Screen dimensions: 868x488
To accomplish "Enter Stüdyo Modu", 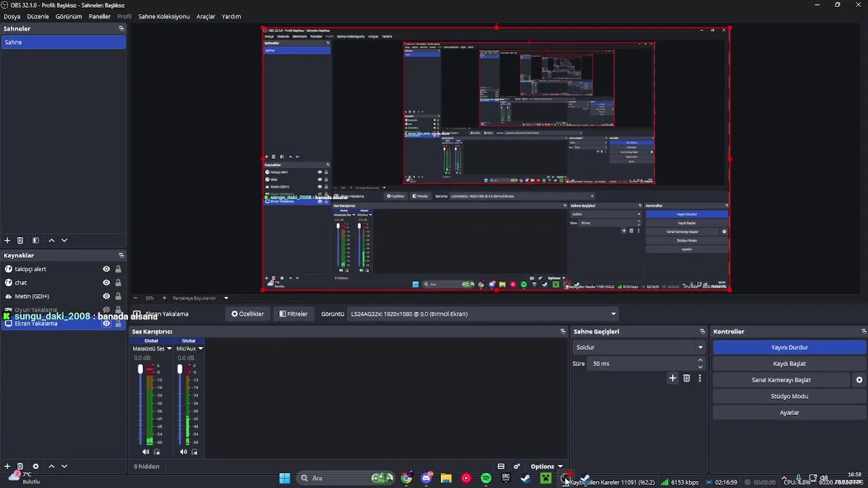I will click(789, 396).
